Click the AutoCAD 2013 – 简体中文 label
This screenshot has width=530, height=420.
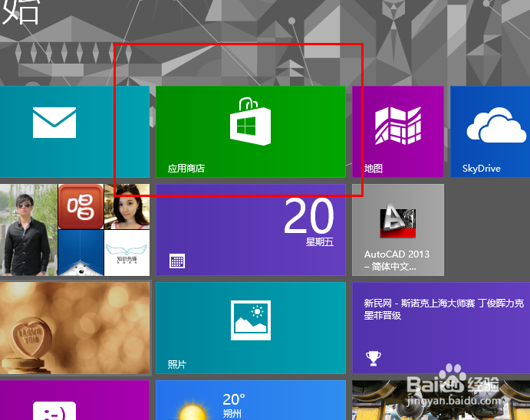[397, 261]
